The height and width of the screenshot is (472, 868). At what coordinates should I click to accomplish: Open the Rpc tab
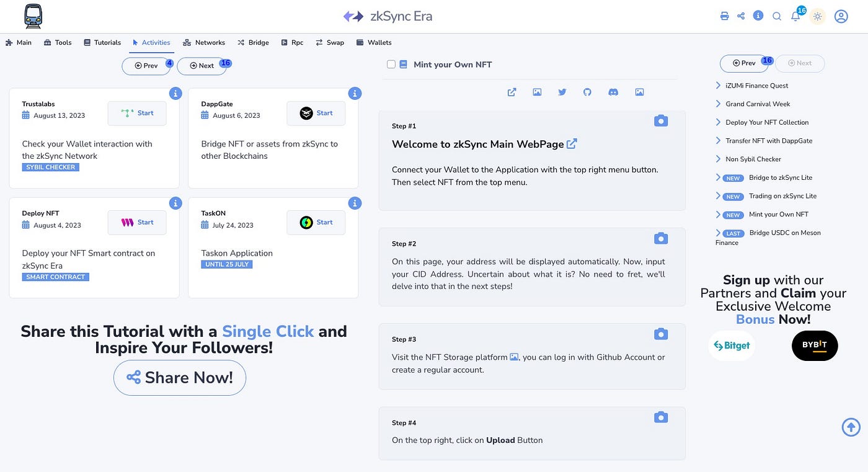292,43
